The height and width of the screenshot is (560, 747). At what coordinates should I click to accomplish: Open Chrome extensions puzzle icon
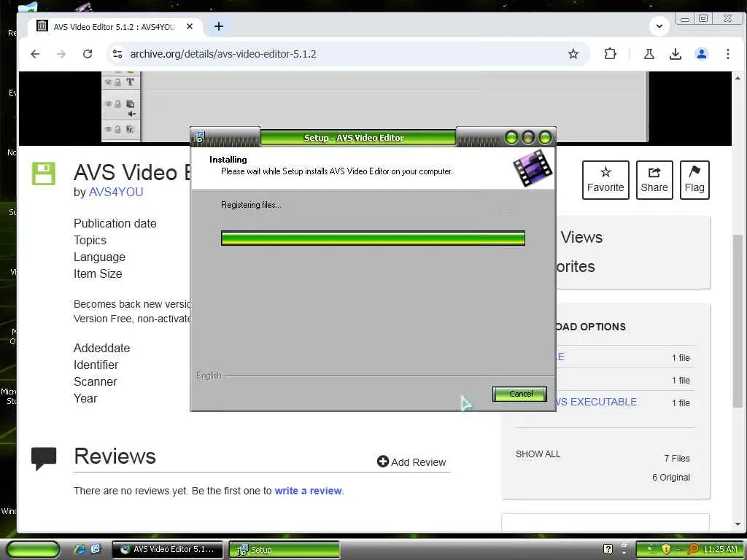tap(610, 54)
